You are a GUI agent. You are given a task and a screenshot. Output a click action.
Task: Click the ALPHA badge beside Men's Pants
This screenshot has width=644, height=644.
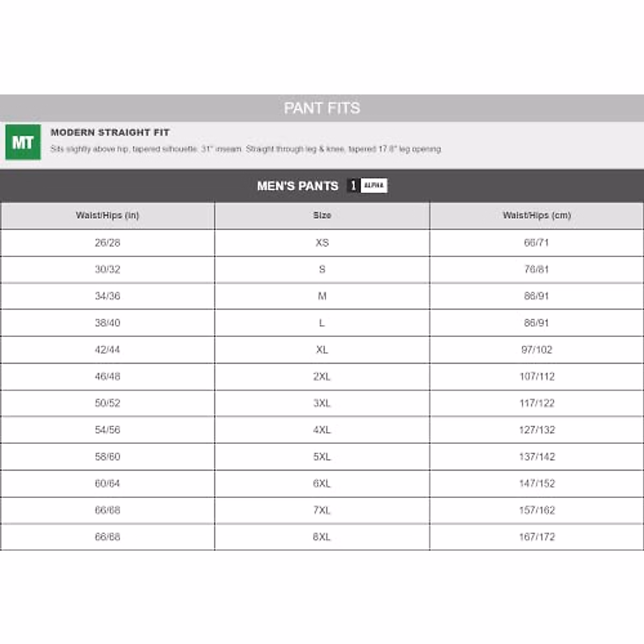pos(374,186)
